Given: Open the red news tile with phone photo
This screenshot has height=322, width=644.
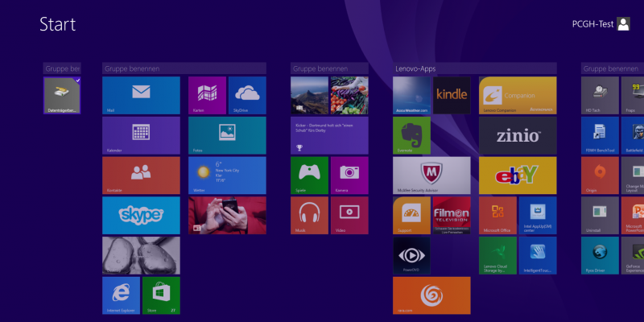Looking at the screenshot, I should tap(227, 215).
